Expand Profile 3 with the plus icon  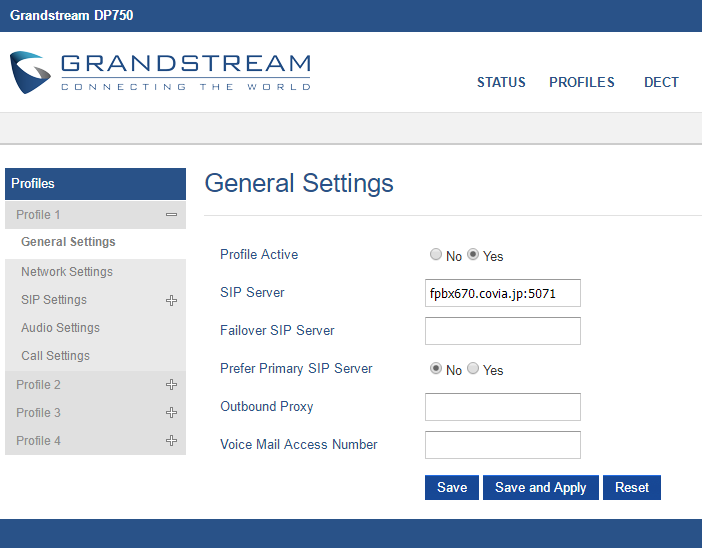[x=171, y=412]
